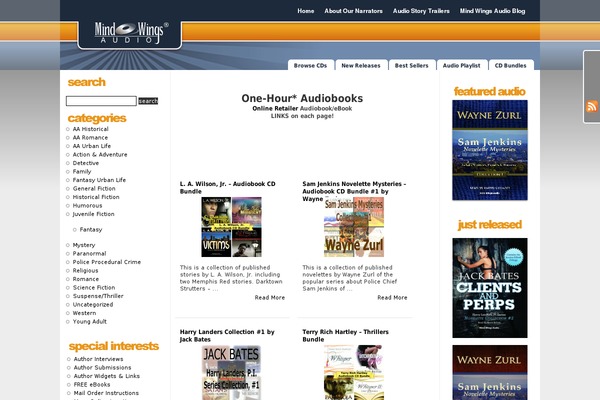600x400 pixels.
Task: Open the FREE eBooks link
Action: pyautogui.click(x=92, y=385)
